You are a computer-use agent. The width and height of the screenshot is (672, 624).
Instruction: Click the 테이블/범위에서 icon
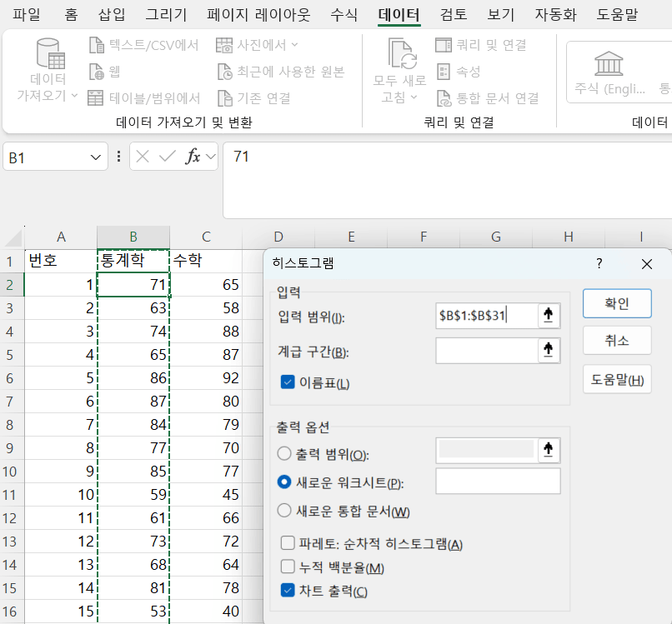[x=96, y=98]
